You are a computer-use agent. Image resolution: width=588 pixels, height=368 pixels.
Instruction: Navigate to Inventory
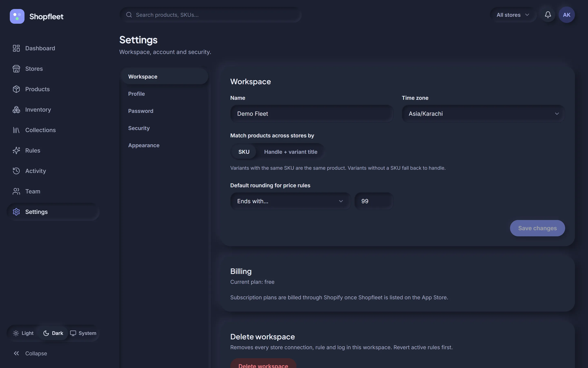tap(53, 110)
